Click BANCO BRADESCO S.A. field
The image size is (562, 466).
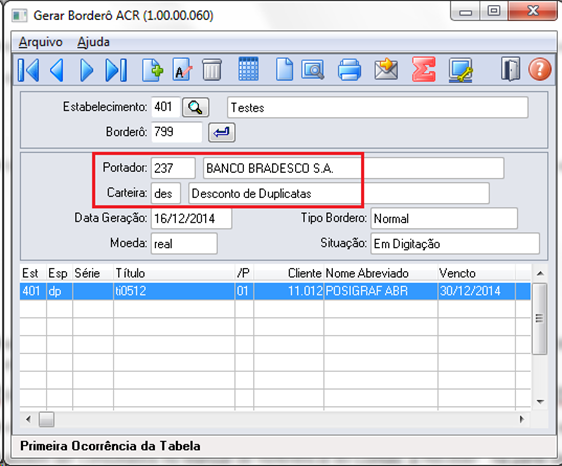pyautogui.click(x=353, y=168)
